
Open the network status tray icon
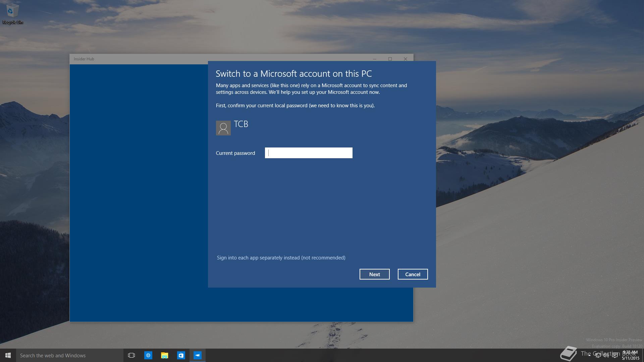click(598, 355)
